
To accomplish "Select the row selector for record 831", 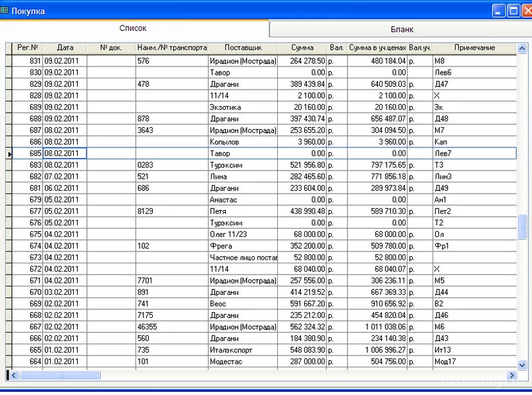I will pos(9,61).
